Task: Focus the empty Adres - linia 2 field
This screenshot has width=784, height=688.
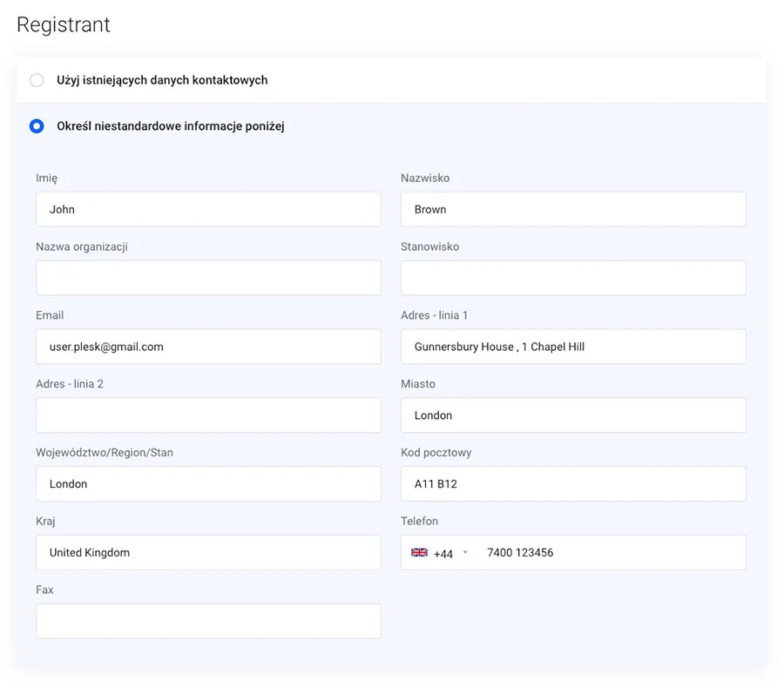Action: 208,415
